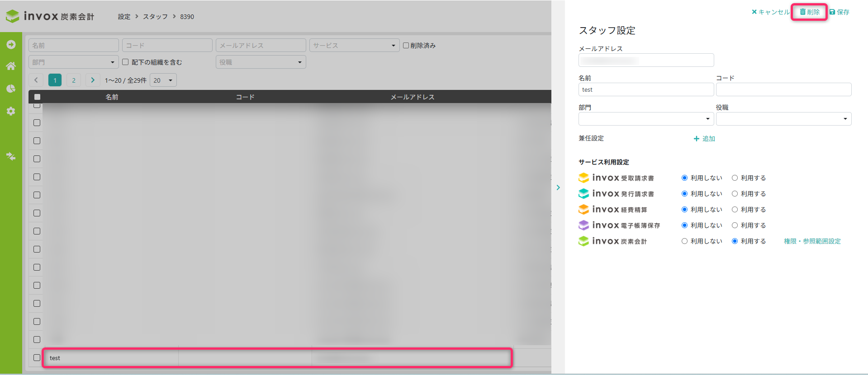Click invox 電子帳簿保存 service logo
The image size is (868, 375).
[x=619, y=225]
